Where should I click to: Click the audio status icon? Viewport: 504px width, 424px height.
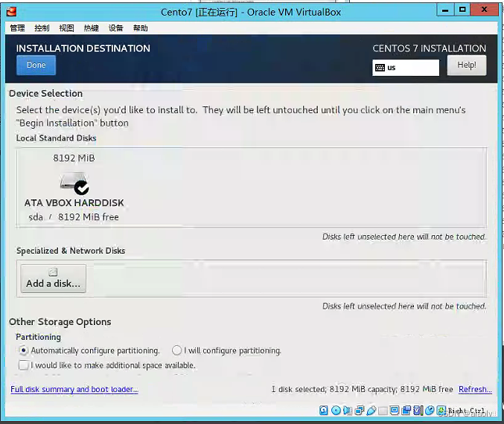tap(347, 410)
